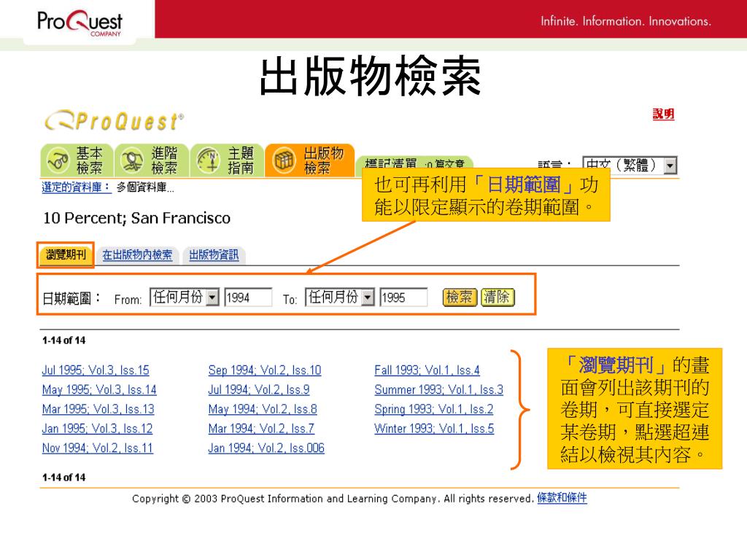
Task: Click the Topic Guide (主題指南) compass icon
Action: point(208,160)
